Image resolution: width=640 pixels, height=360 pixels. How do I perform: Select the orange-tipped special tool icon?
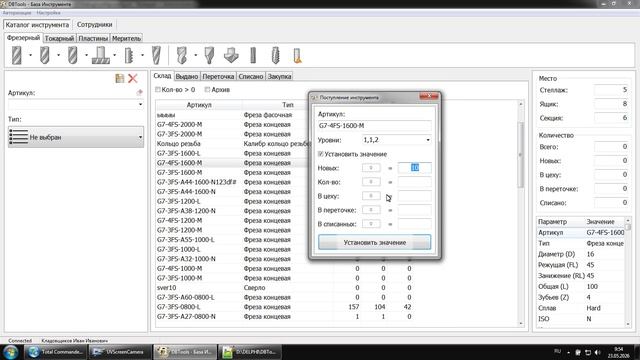(297, 56)
